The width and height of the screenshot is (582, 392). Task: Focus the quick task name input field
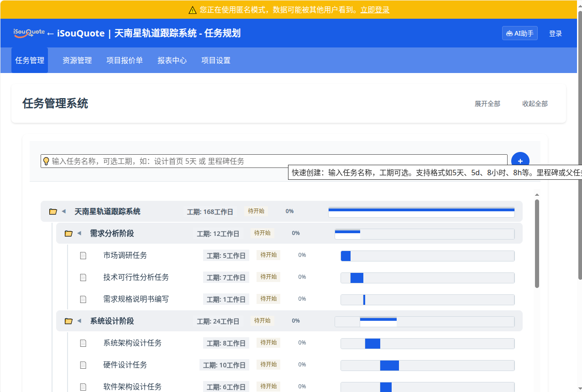pos(274,161)
